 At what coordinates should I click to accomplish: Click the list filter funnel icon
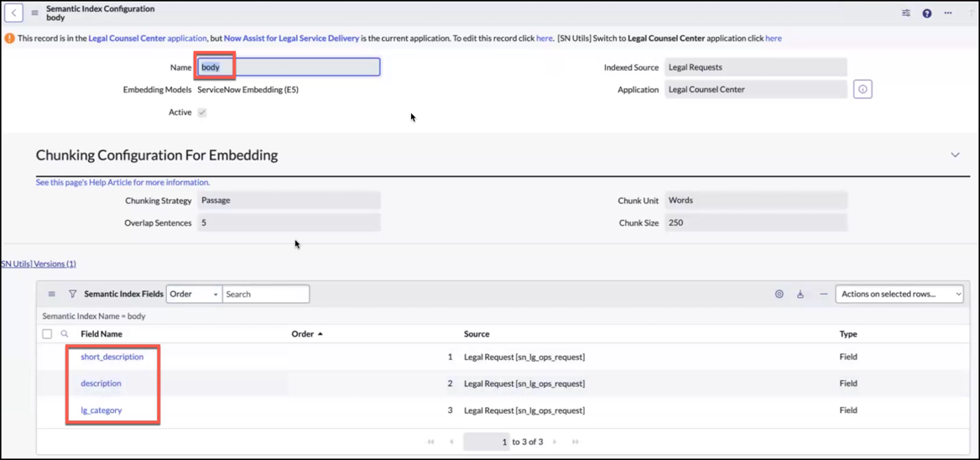(72, 294)
